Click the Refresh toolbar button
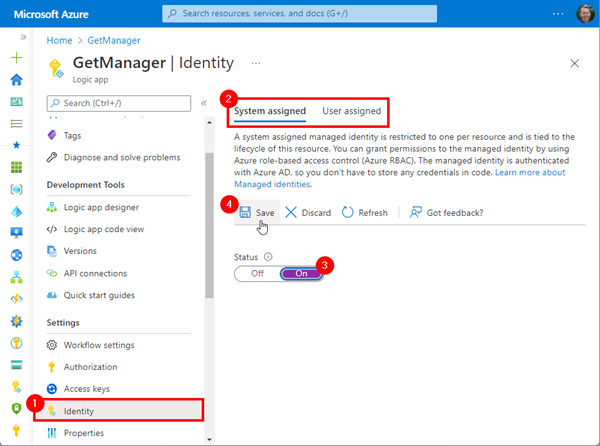The height and width of the screenshot is (446, 600). pos(365,212)
